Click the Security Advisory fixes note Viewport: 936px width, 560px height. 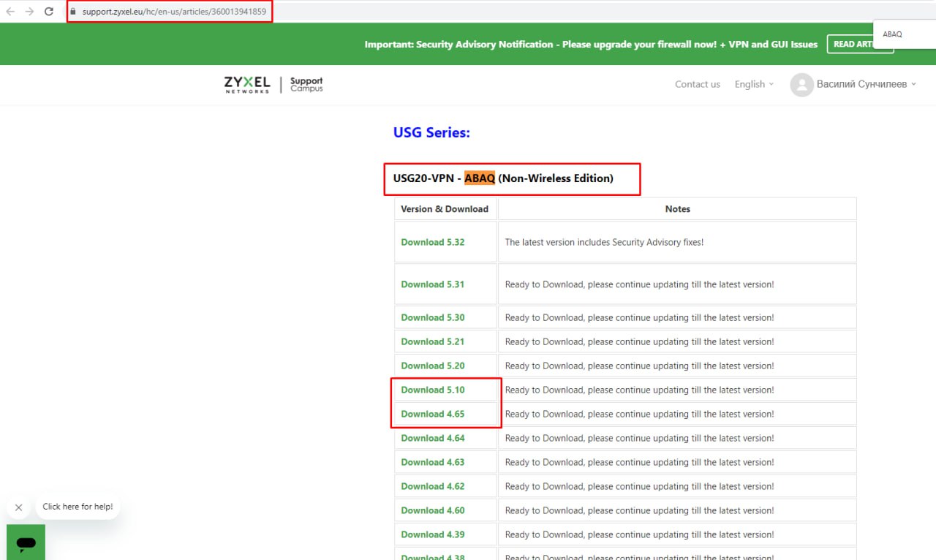604,243
